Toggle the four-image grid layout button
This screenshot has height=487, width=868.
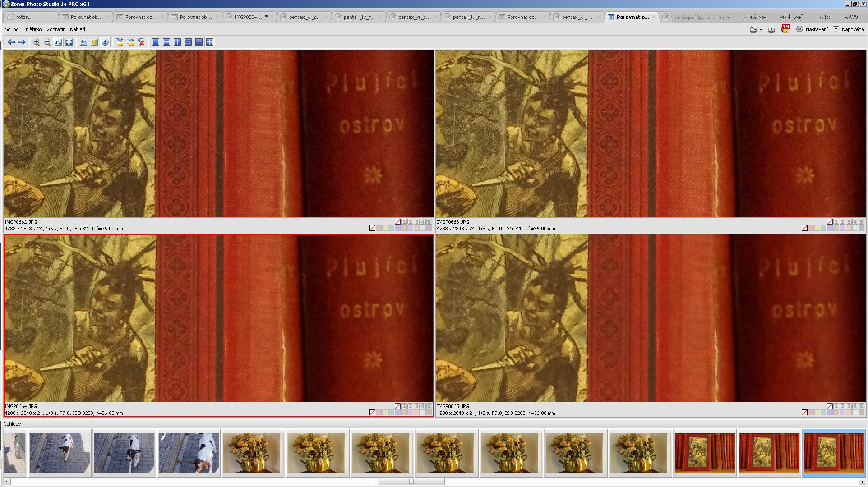(210, 42)
